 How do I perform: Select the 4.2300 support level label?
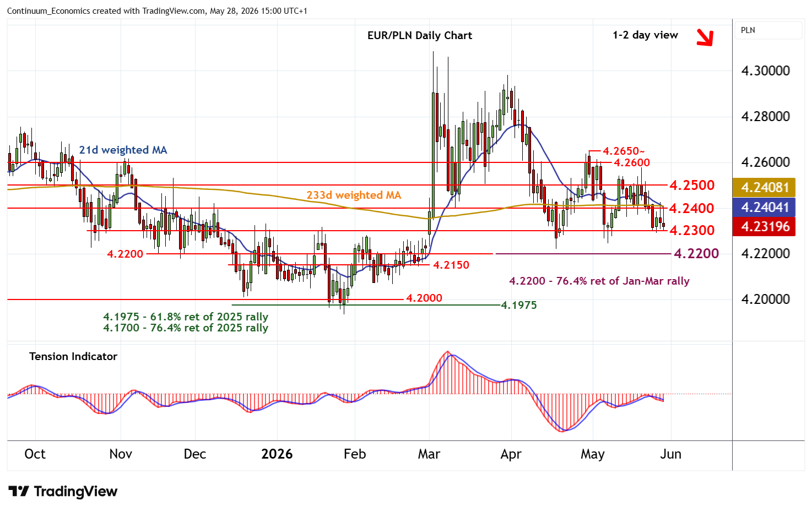click(691, 230)
